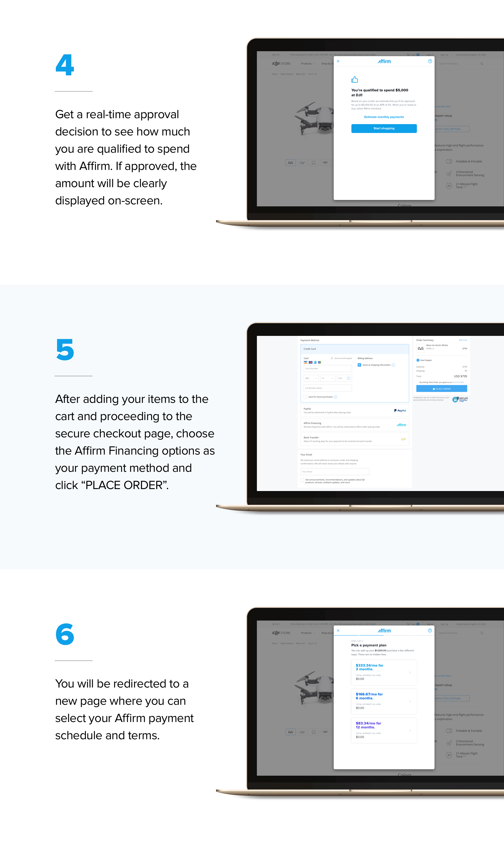
Task: Click the Estimate monthly payments link
Action: (384, 117)
